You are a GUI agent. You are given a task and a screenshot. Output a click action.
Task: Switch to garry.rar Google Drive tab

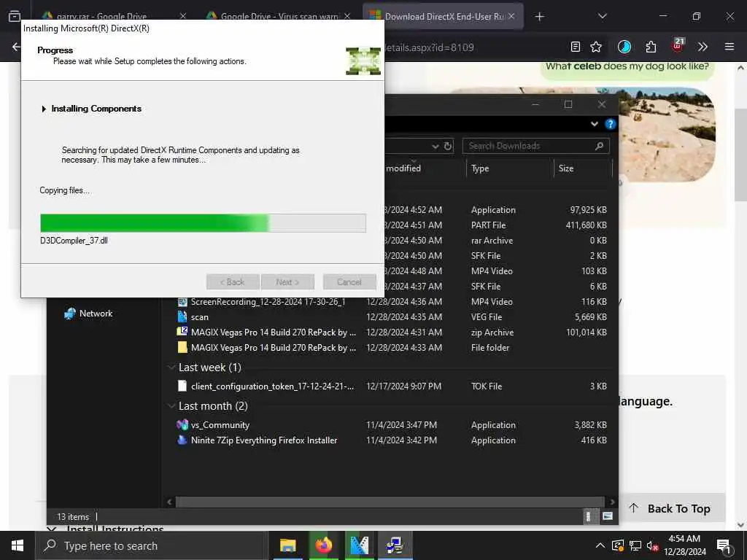point(101,16)
